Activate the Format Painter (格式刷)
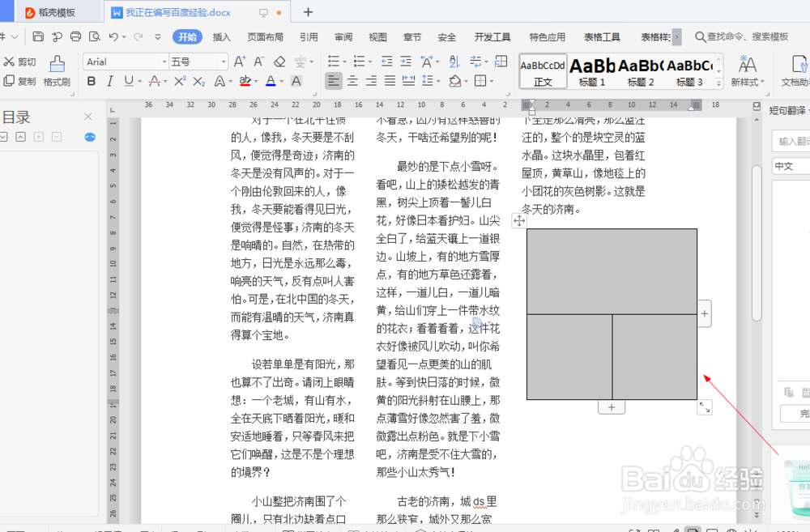The height and width of the screenshot is (532, 810). point(57,70)
